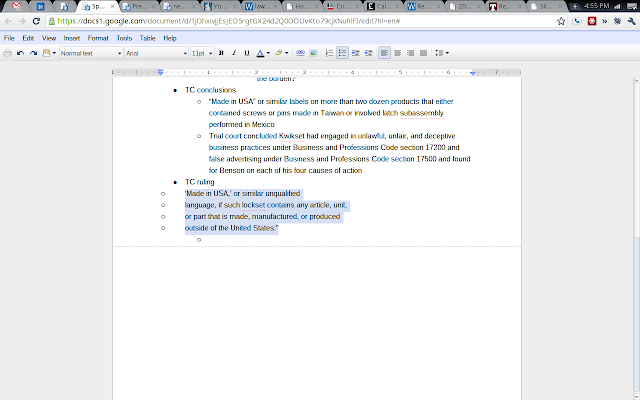Switch to the 'Cal...' tab
The width and height of the screenshot is (640, 400).
pos(384,6)
